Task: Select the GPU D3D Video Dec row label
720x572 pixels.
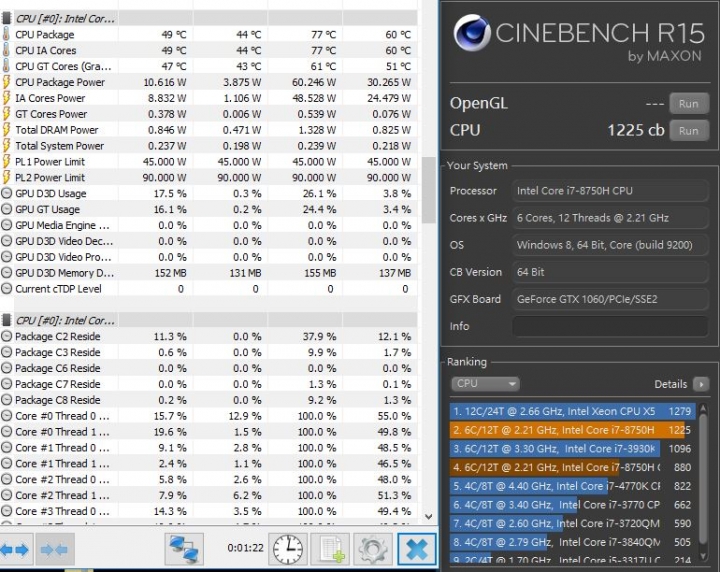Action: coord(64,241)
